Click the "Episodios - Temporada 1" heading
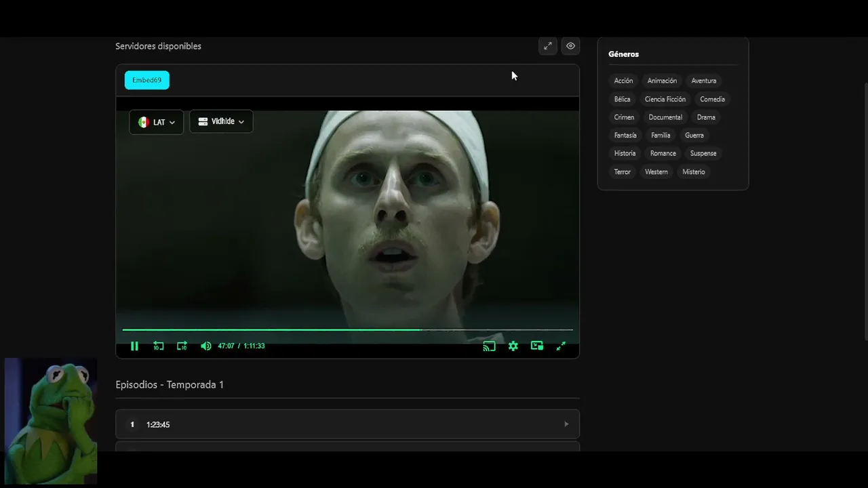This screenshot has width=868, height=488. 170,384
